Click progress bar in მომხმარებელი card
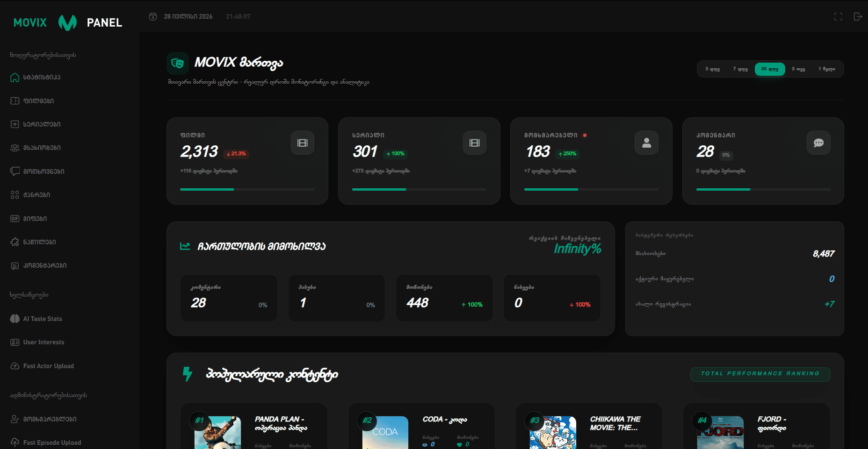This screenshot has width=868, height=449. pyautogui.click(x=592, y=189)
